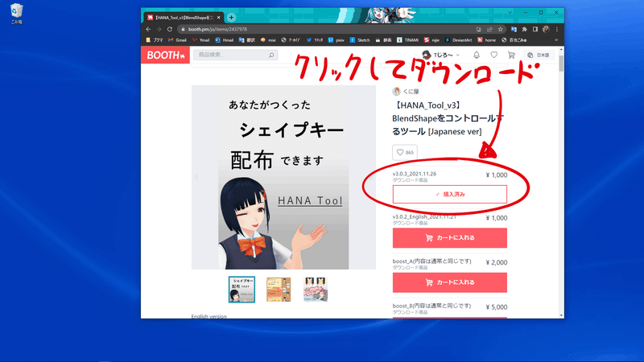Open the wishlist heart icon in header
644x362 pixels.
[x=494, y=55]
